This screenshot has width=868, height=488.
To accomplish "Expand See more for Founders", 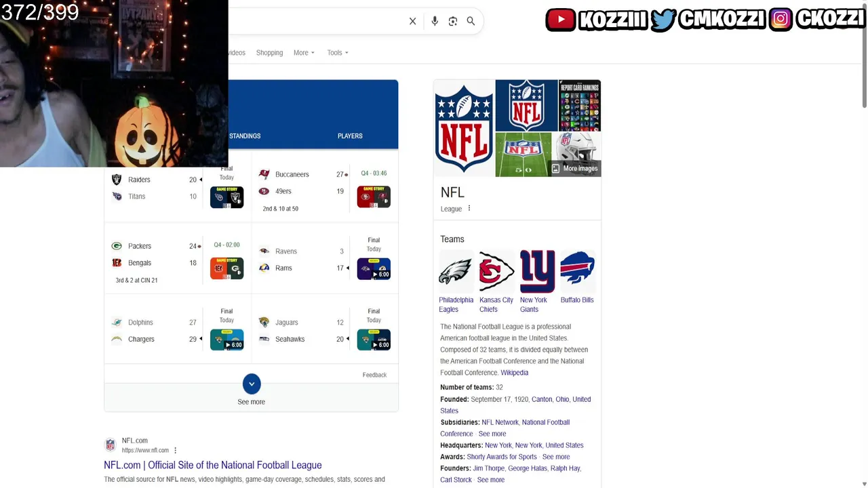I will [x=491, y=480].
